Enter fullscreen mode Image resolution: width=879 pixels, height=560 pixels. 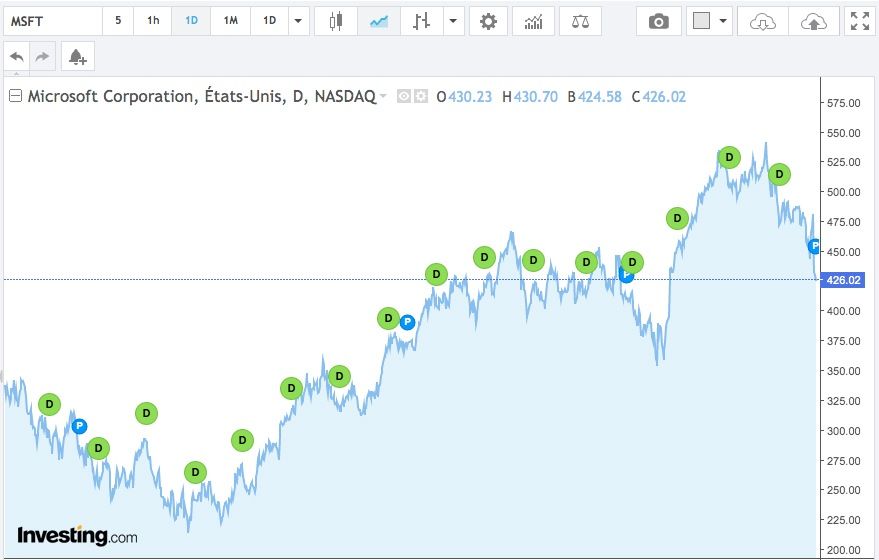click(860, 21)
